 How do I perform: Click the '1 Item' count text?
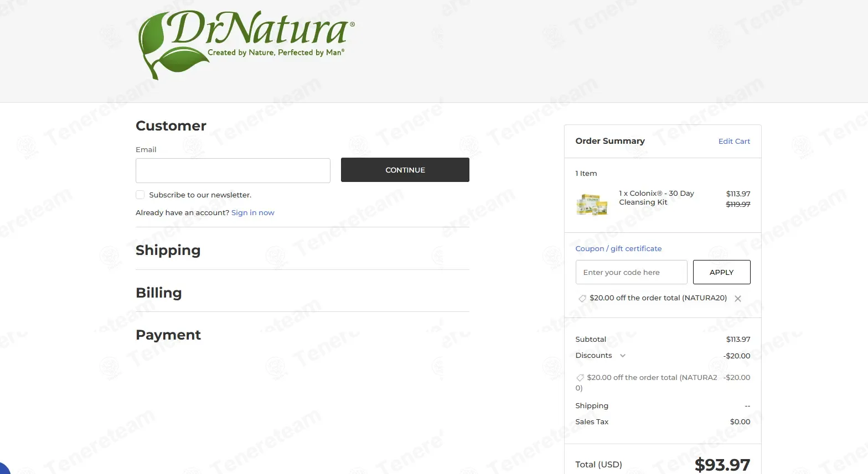pos(586,173)
